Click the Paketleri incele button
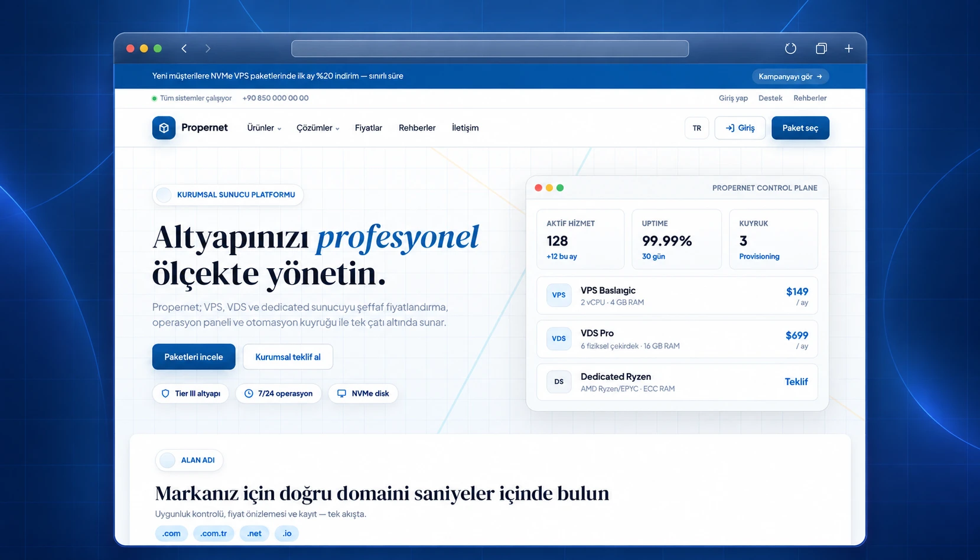This screenshot has width=980, height=560. click(x=194, y=357)
